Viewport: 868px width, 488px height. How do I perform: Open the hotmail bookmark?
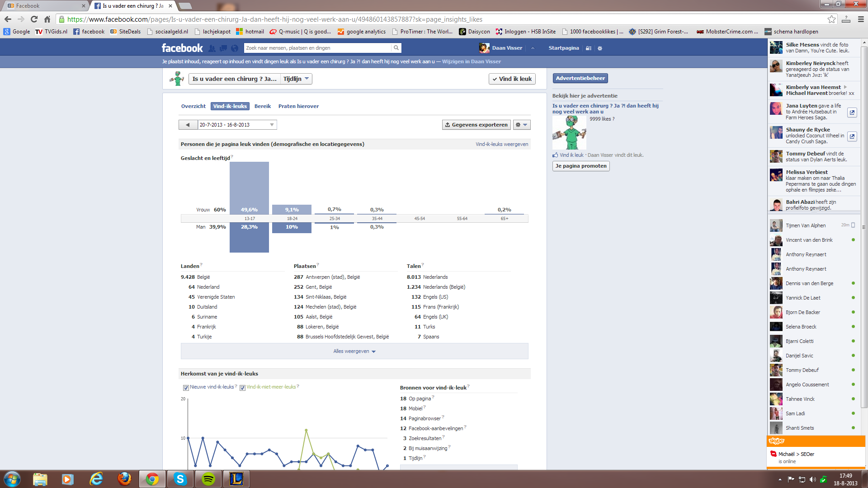click(250, 32)
